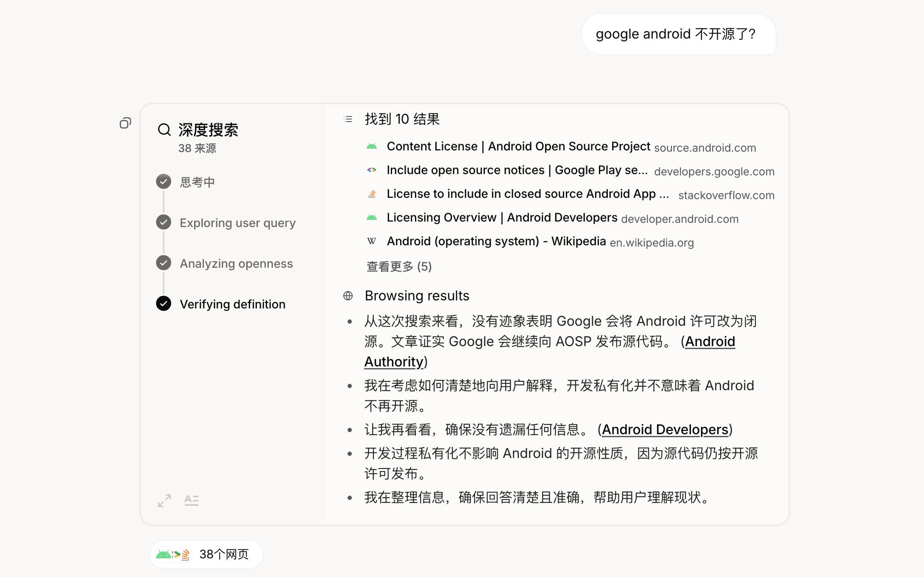Open the Android Authority link
This screenshot has height=577, width=924.
710,341
